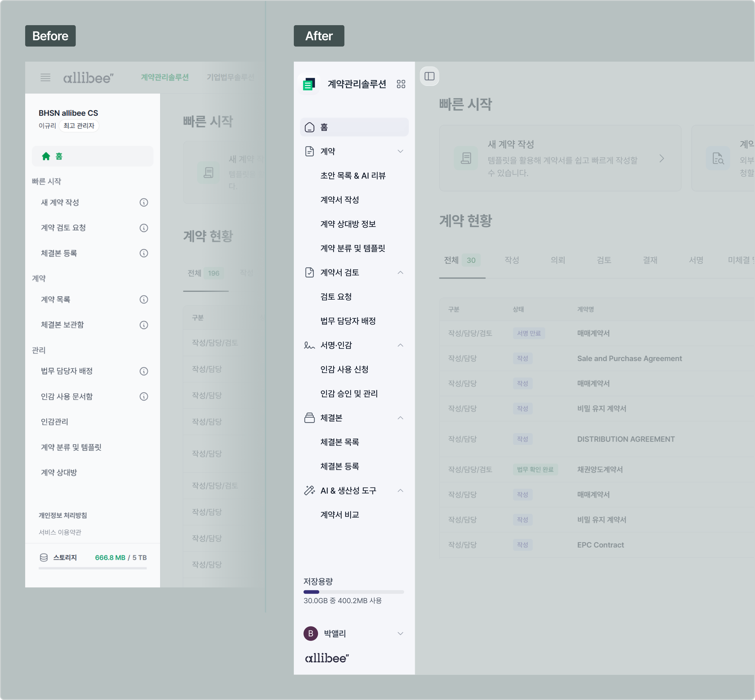Open the 서비스 이용약관 link
755x700 pixels.
pos(60,532)
